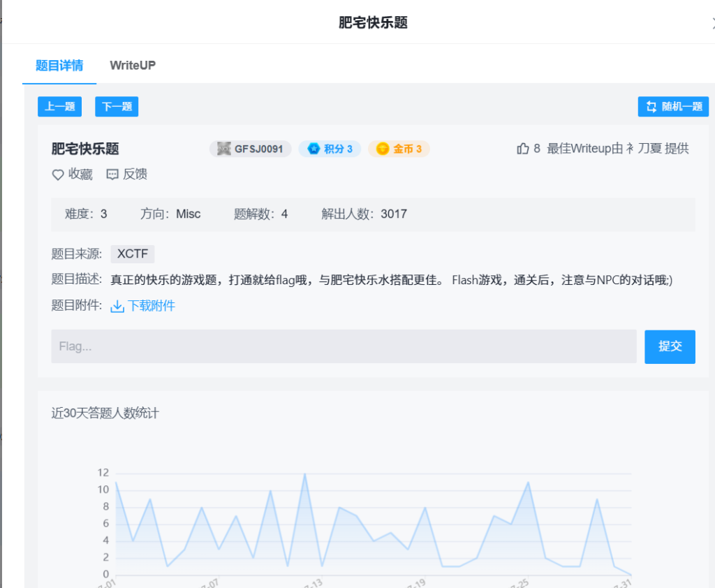Click the gold coin badge icon
Image resolution: width=715 pixels, height=588 pixels.
point(383,149)
